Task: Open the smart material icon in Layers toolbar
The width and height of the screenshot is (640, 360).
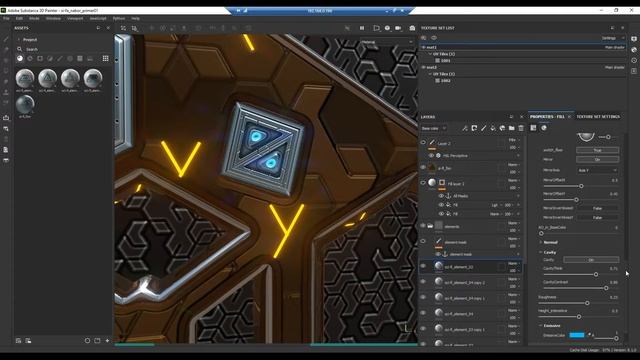Action: 502,128
